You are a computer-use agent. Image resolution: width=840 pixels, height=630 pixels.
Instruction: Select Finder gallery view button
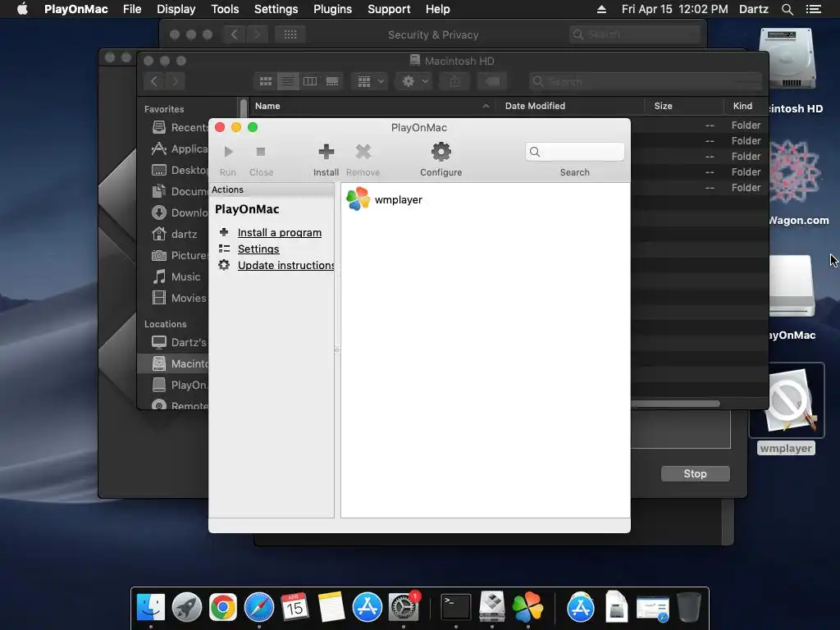pyautogui.click(x=332, y=81)
